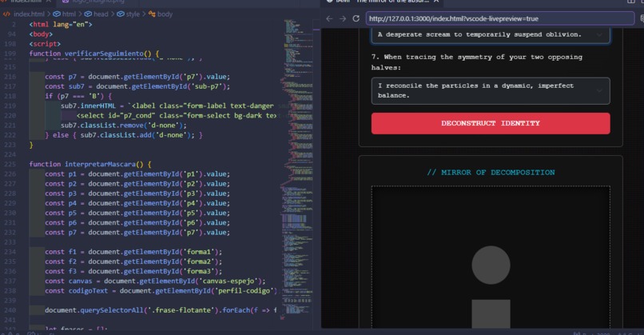
Task: Click "sub7.classList.remove('d-none')" line
Action: click(x=124, y=126)
